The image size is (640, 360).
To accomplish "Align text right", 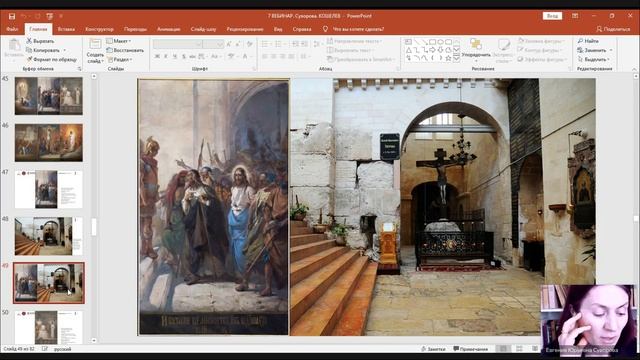I will pos(282,56).
